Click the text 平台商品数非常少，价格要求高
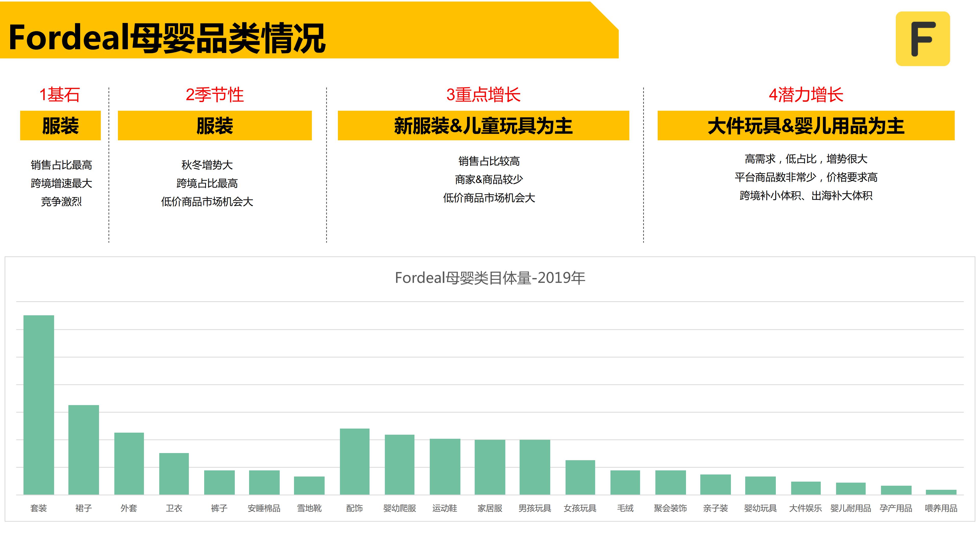Screen dimensions: 980x551 click(806, 177)
